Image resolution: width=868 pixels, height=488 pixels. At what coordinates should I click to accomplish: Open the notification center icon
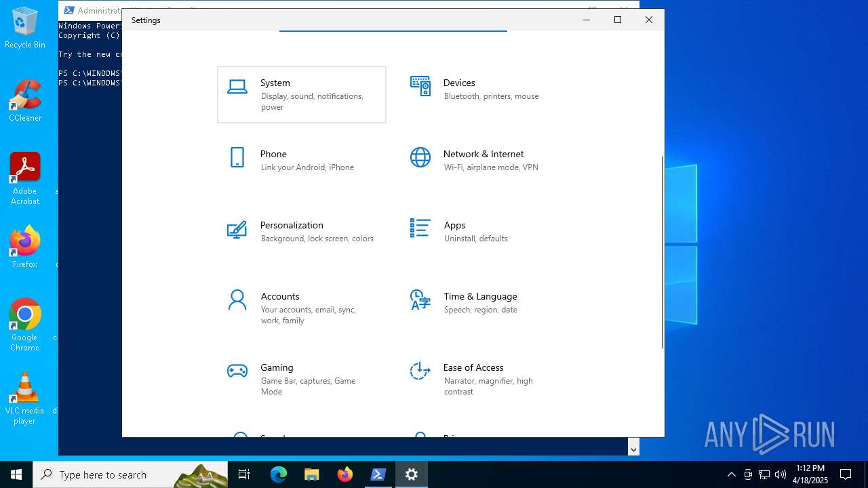[x=846, y=474]
